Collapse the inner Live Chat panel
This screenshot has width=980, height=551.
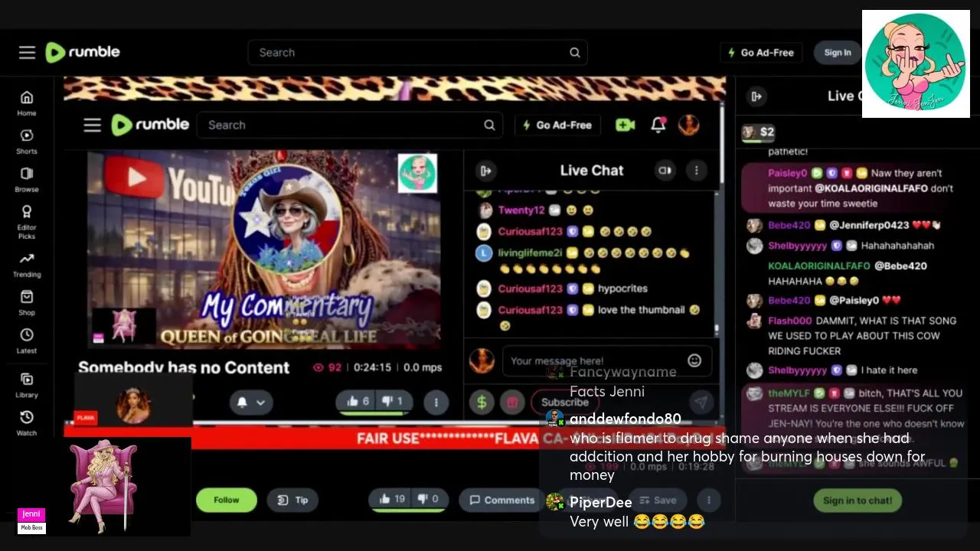pyautogui.click(x=485, y=171)
